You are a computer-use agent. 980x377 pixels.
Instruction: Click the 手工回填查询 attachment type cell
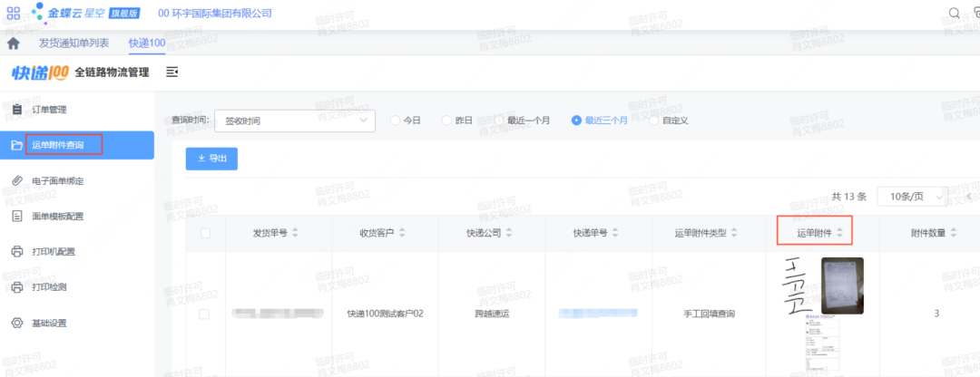pos(709,314)
